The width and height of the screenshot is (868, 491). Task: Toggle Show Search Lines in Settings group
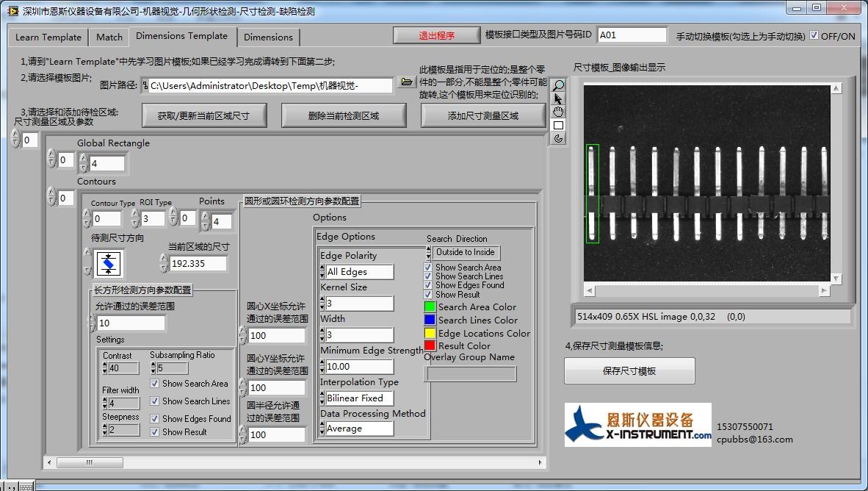[x=154, y=401]
